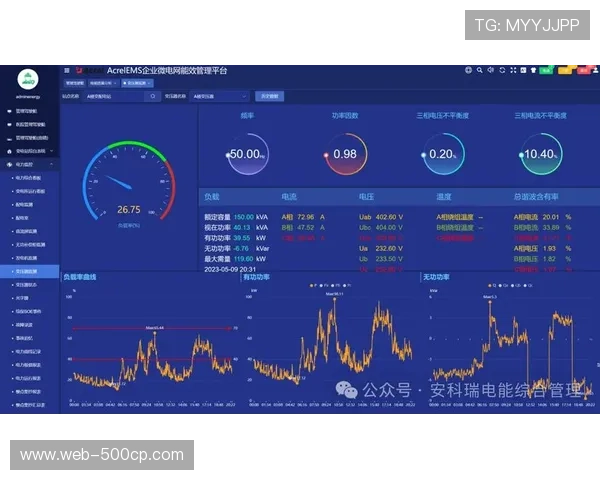Click the yellow badge in top header
This screenshot has height=480, width=600.
(564, 71)
